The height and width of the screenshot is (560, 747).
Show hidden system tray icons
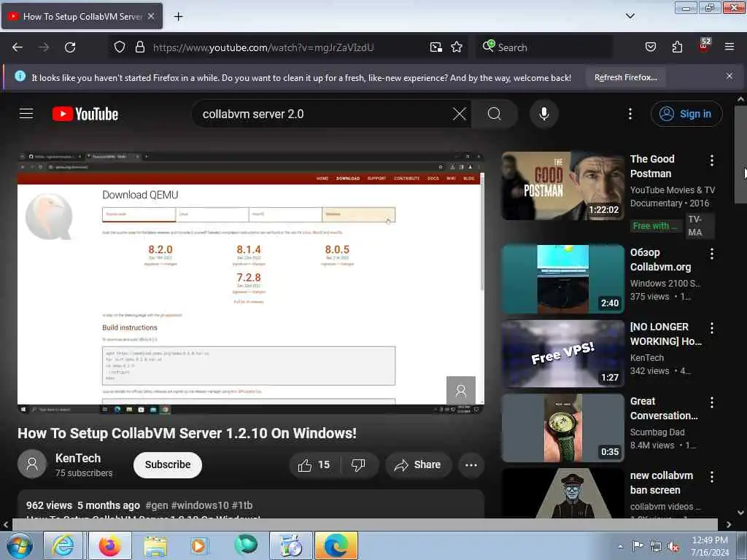coord(620,546)
